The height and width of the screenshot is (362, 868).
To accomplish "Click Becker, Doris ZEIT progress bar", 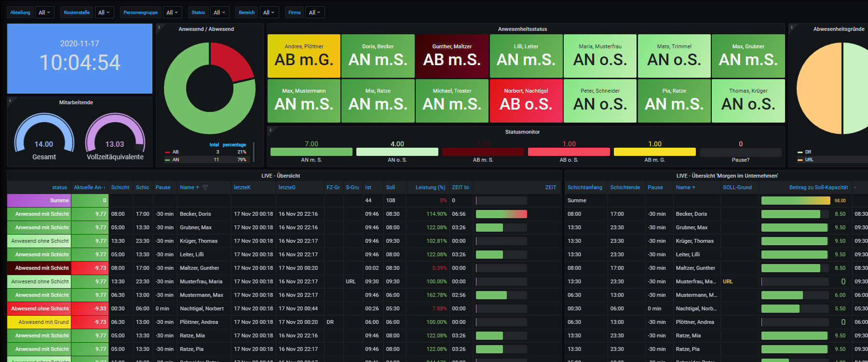I will (x=502, y=214).
